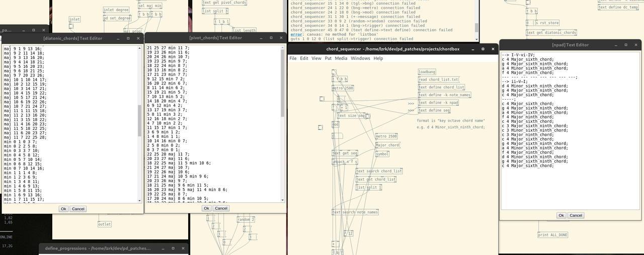This screenshot has height=255, width=644.
Task: Select the 'print ALL_DONE' object
Action: pyautogui.click(x=553, y=235)
